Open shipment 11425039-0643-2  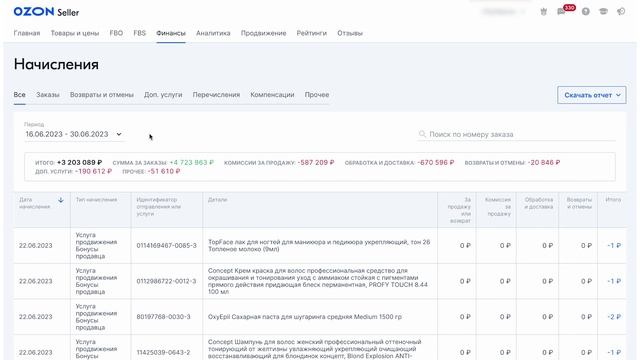163,352
